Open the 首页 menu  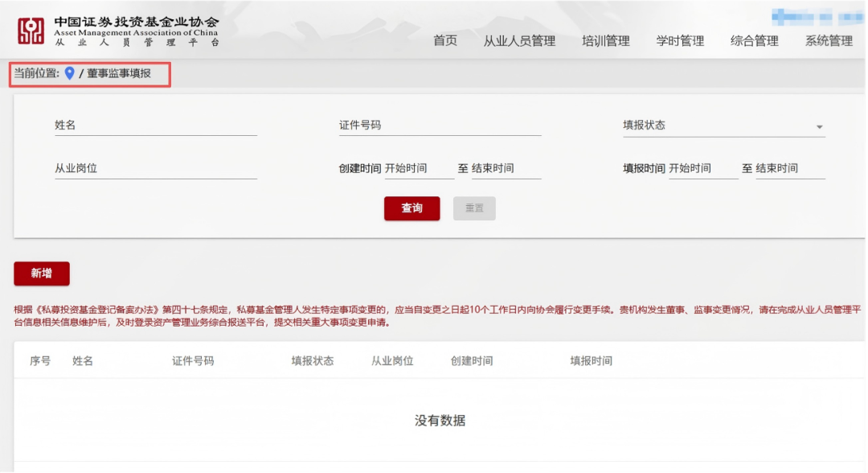point(445,40)
